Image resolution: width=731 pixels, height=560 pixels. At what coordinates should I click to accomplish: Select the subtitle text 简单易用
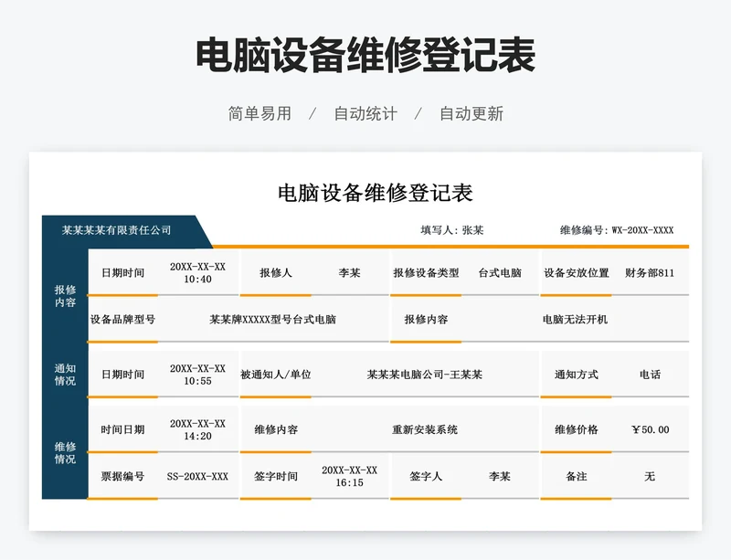260,113
